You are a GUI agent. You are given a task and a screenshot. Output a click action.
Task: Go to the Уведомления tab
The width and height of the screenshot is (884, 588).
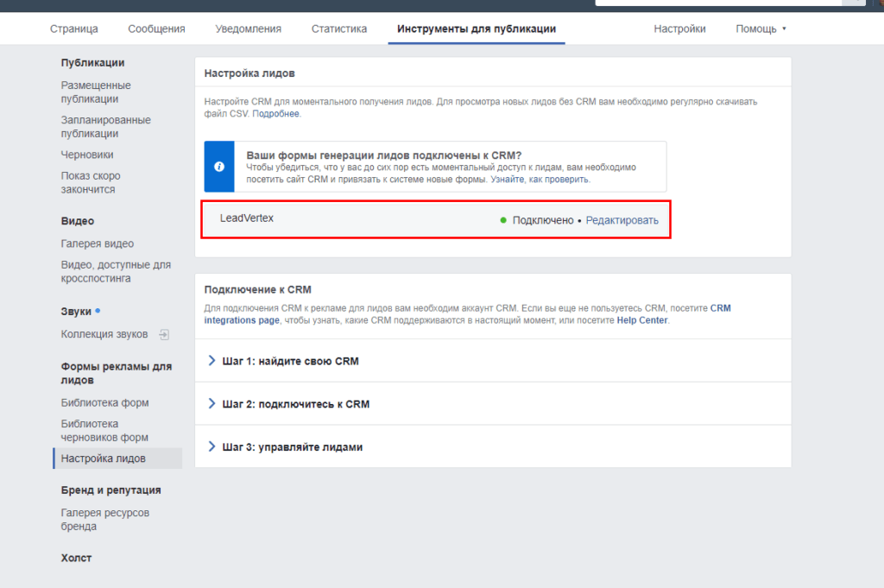(248, 28)
